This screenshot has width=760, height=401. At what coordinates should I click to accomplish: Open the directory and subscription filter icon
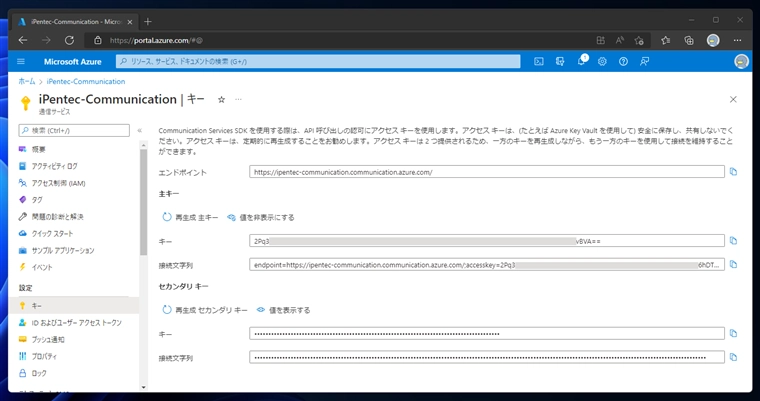[560, 62]
